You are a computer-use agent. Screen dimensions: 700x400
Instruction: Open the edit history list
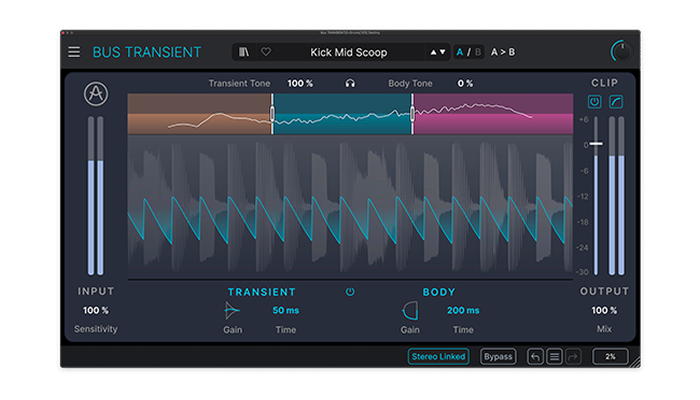(x=553, y=356)
